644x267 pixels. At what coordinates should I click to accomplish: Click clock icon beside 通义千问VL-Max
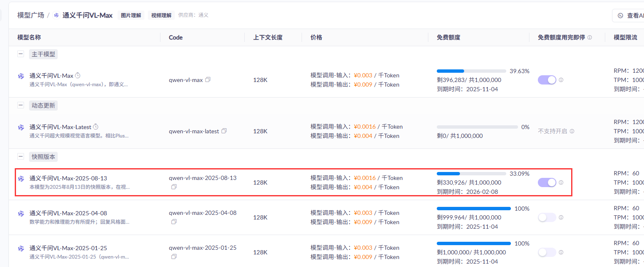(x=77, y=75)
